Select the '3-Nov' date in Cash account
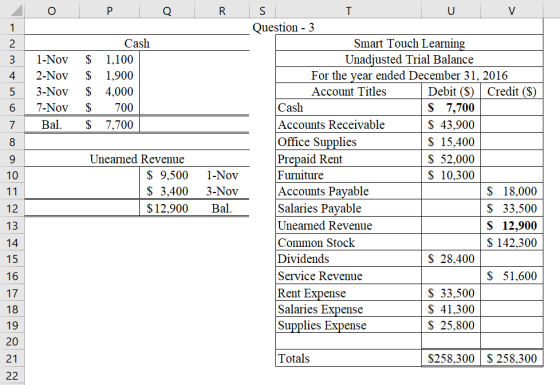Screen dimensions: 560x385 click(52, 91)
